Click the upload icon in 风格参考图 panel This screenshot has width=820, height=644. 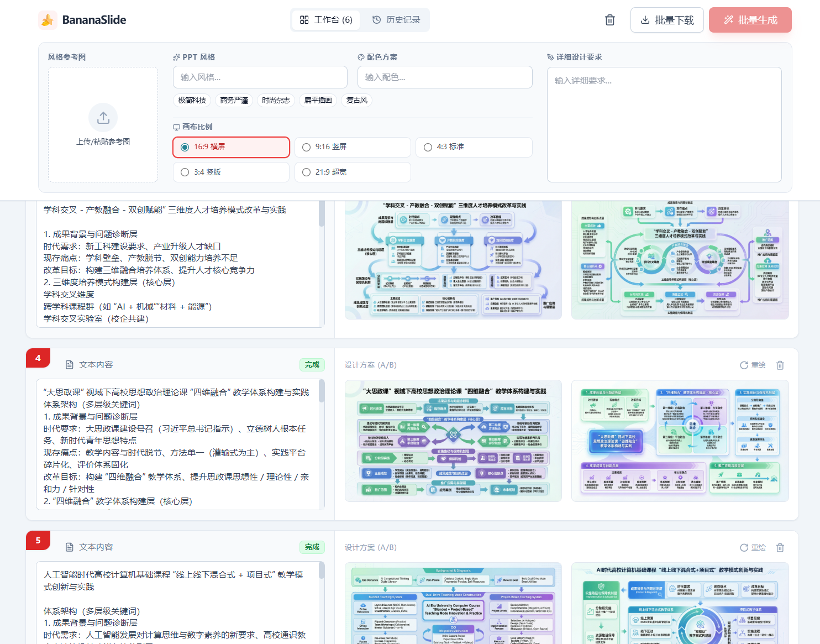(x=102, y=117)
